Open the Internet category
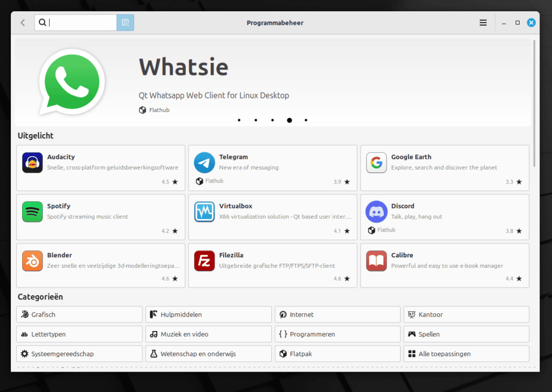The image size is (552, 392). point(337,314)
